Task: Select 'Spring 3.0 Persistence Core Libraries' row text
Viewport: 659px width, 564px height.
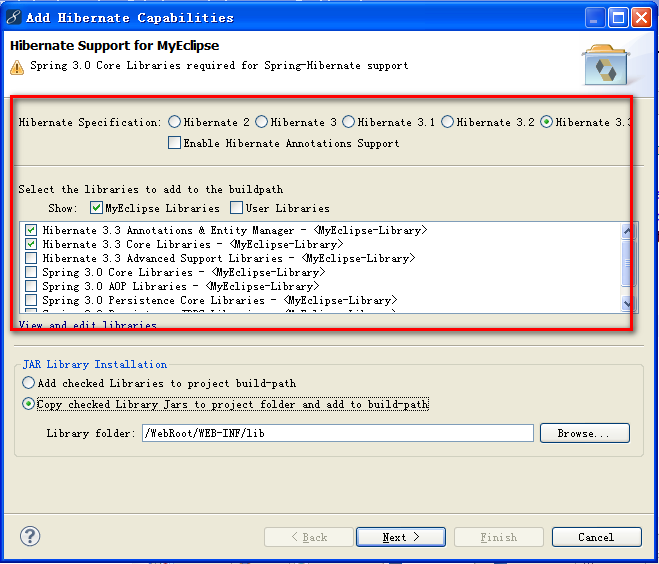Action: 220,300
